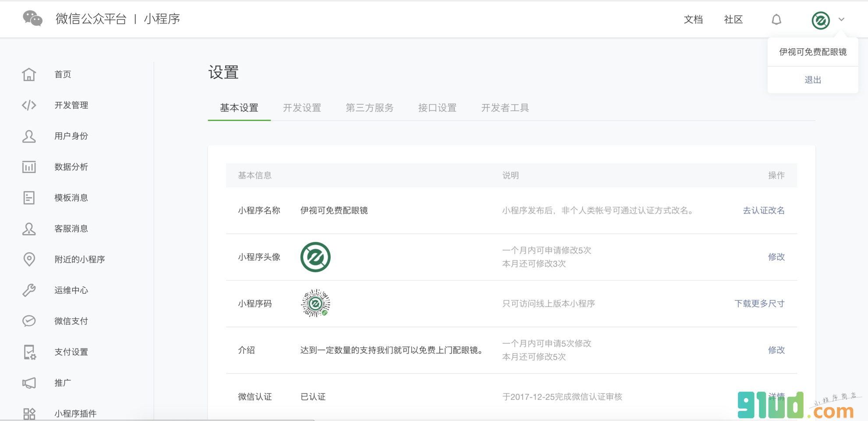Click the 数据分析 chart icon
This screenshot has height=421, width=868.
coord(29,167)
